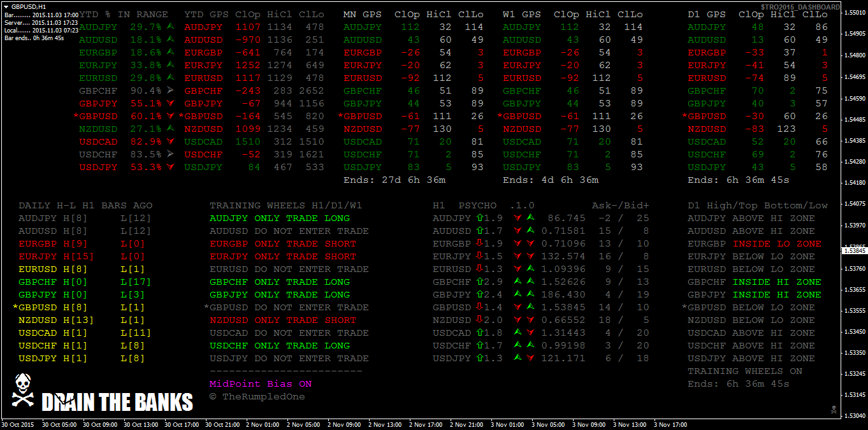Click the 1.55010 level on the price scale
Screen dimensions: 868x430
(x=855, y=13)
